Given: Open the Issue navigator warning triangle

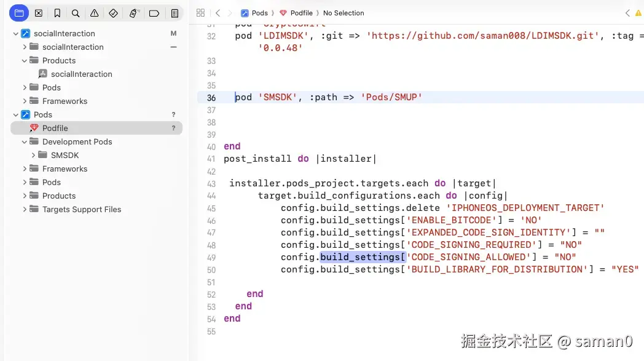Looking at the screenshot, I should (x=95, y=13).
